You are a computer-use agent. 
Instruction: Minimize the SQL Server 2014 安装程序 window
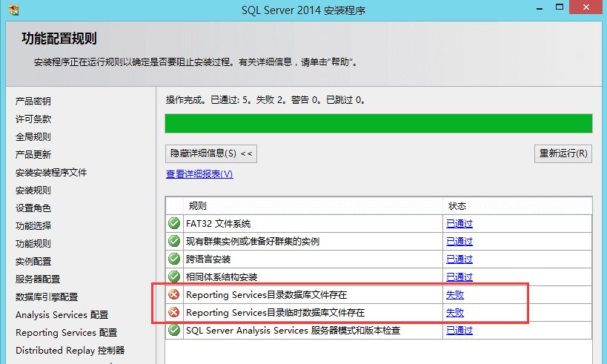coord(540,7)
